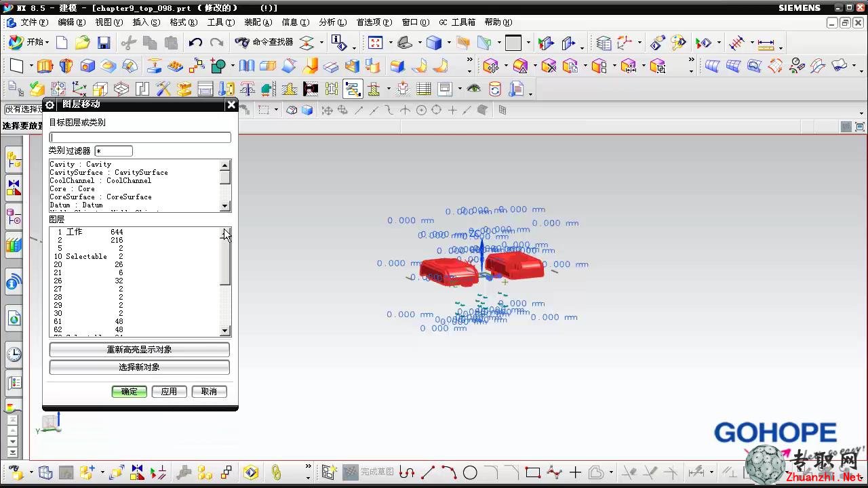Click the New file icon
This screenshot has width=868, height=488.
tap(62, 43)
